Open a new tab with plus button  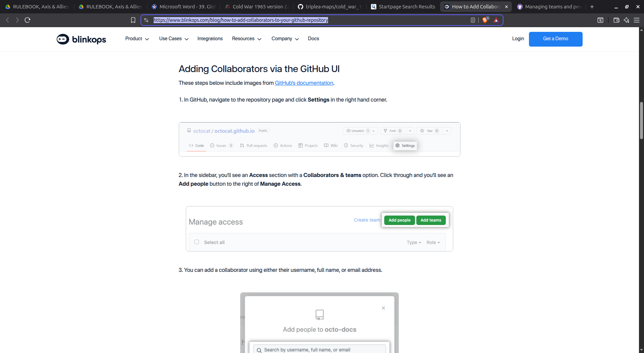[592, 7]
